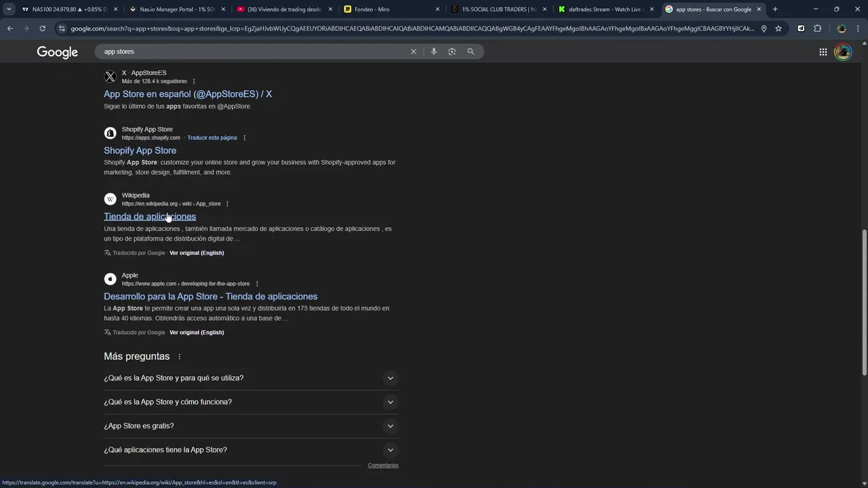Go forward in browser history
The image size is (868, 488).
pos(26,28)
